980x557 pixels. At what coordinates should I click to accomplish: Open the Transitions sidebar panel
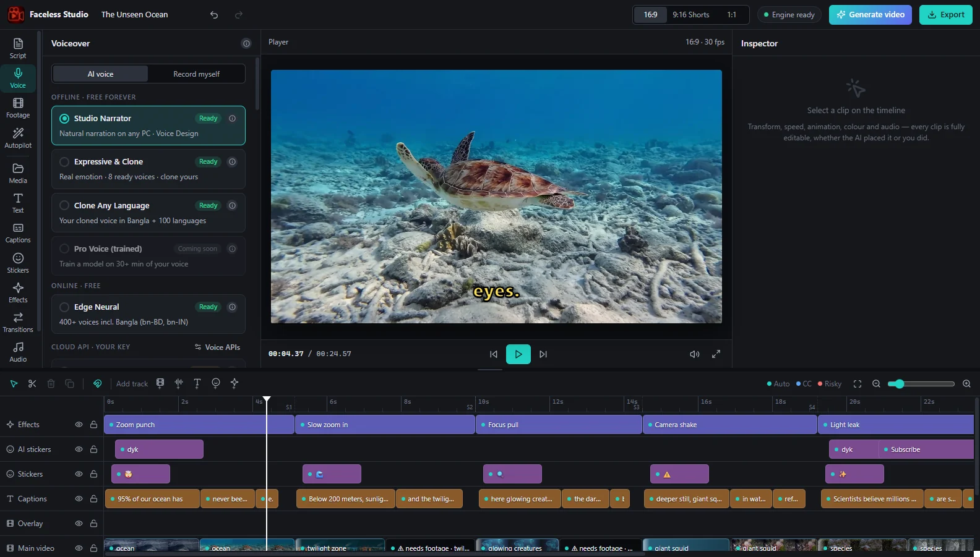tap(18, 322)
